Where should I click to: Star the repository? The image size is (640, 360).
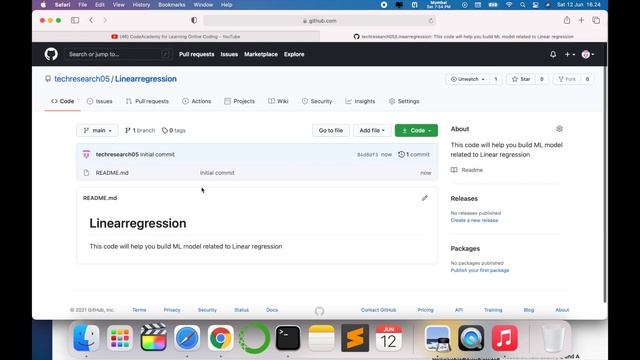pyautogui.click(x=521, y=79)
